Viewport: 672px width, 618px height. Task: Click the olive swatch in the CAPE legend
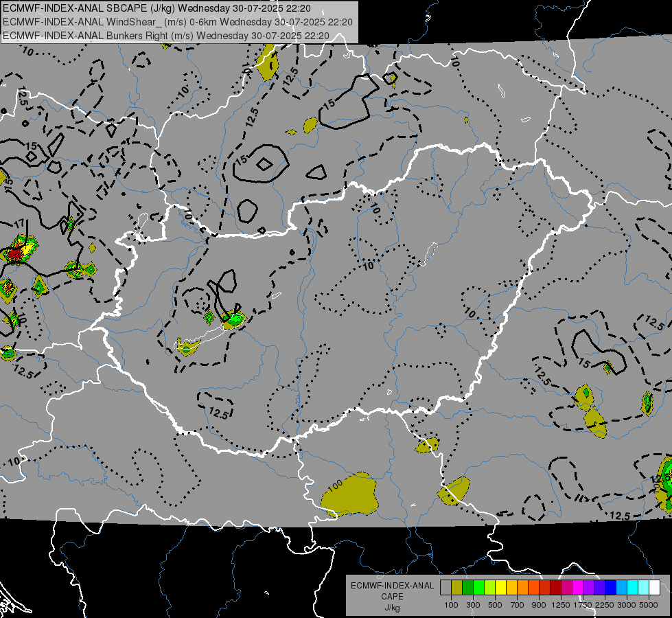tap(457, 588)
